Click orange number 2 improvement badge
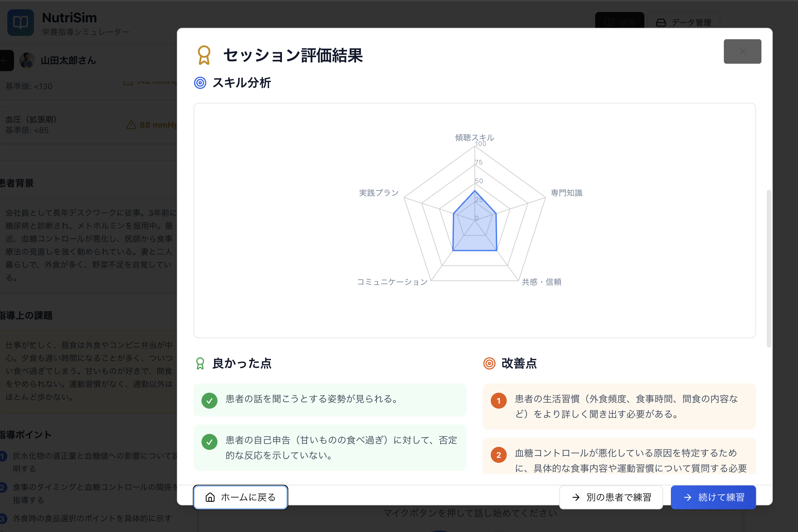The height and width of the screenshot is (532, 798). coord(498,455)
